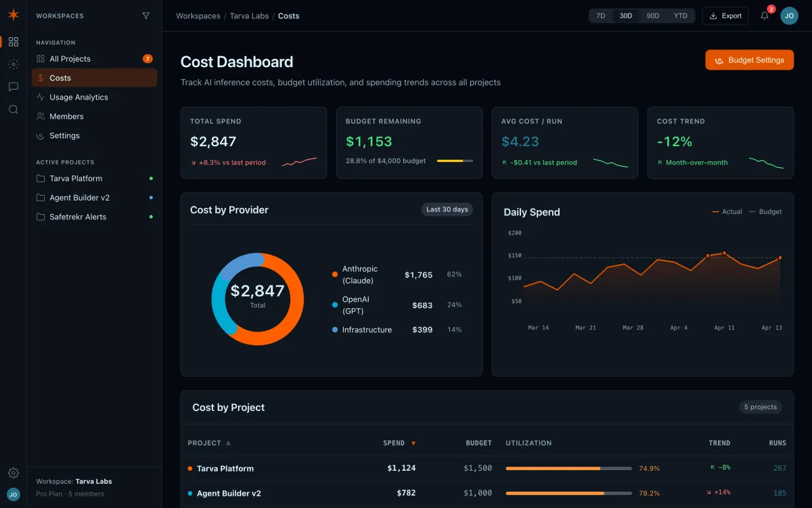Click the Tarva Platform table row name
Image resolution: width=812 pixels, height=508 pixels.
click(x=225, y=468)
